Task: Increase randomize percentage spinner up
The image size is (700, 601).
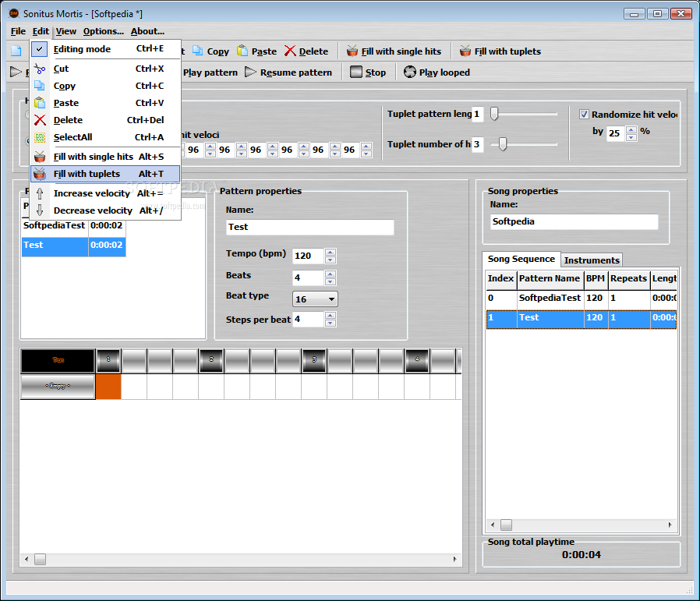Action: pyautogui.click(x=631, y=129)
